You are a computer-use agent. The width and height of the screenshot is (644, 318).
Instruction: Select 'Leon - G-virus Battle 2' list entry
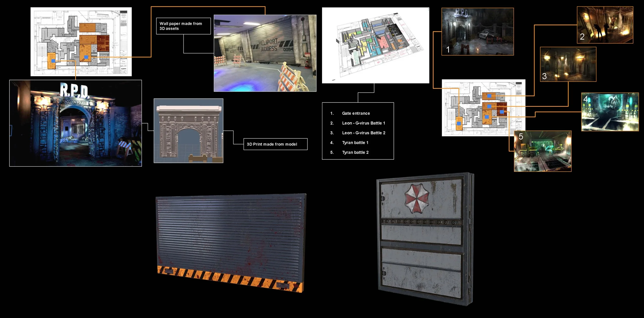363,133
